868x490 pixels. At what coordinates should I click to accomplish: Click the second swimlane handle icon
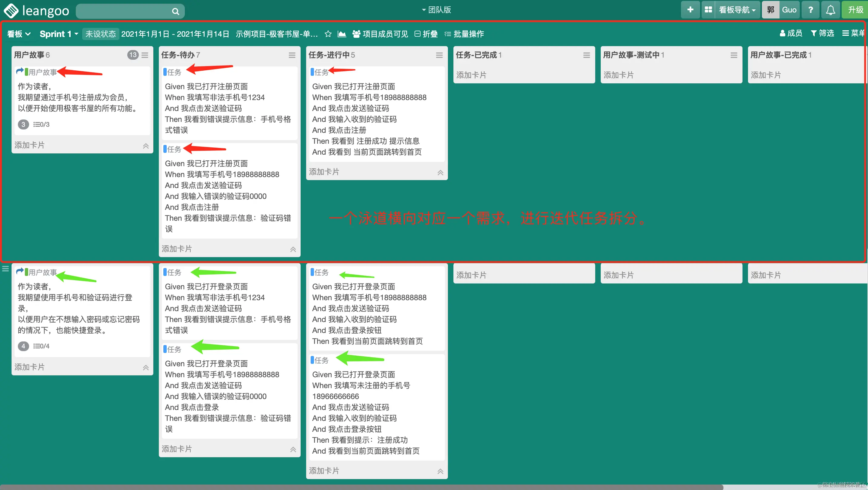[x=5, y=269]
